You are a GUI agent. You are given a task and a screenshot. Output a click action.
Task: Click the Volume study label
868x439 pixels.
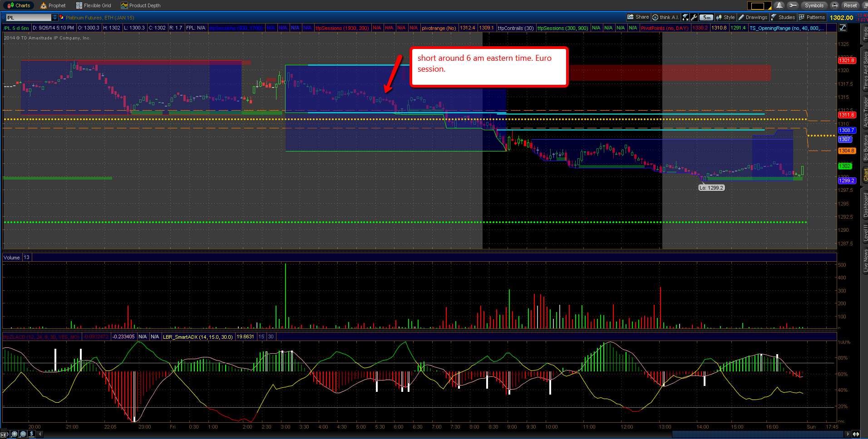point(12,257)
